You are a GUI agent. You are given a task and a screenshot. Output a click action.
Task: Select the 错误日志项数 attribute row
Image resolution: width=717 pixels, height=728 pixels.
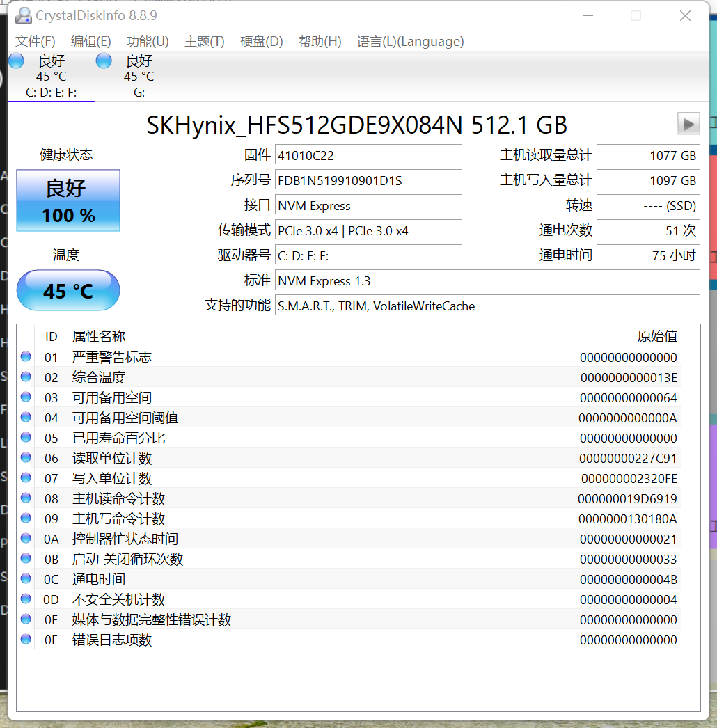(349, 640)
